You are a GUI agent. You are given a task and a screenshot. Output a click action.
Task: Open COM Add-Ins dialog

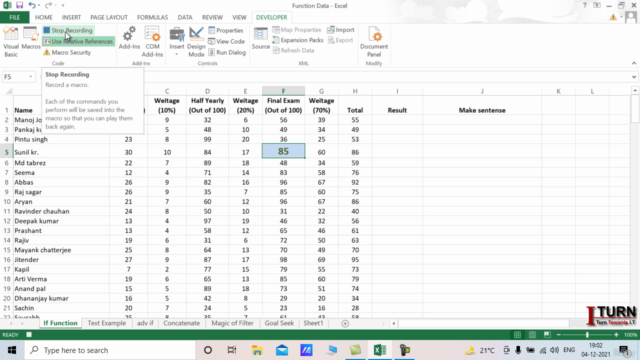[x=152, y=42]
